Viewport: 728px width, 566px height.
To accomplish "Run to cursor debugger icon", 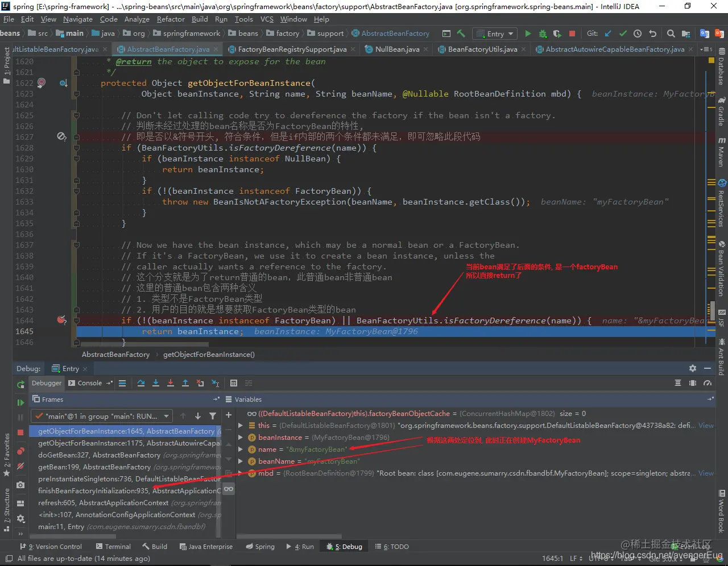I will [215, 383].
